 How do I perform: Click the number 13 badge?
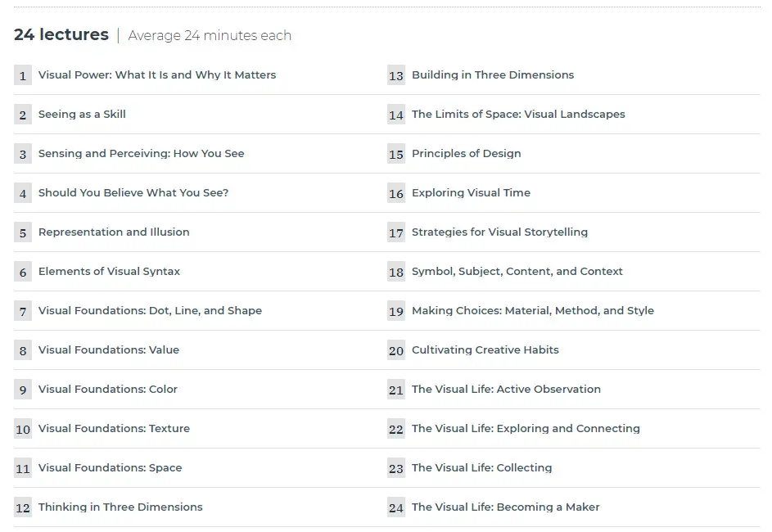(x=396, y=74)
